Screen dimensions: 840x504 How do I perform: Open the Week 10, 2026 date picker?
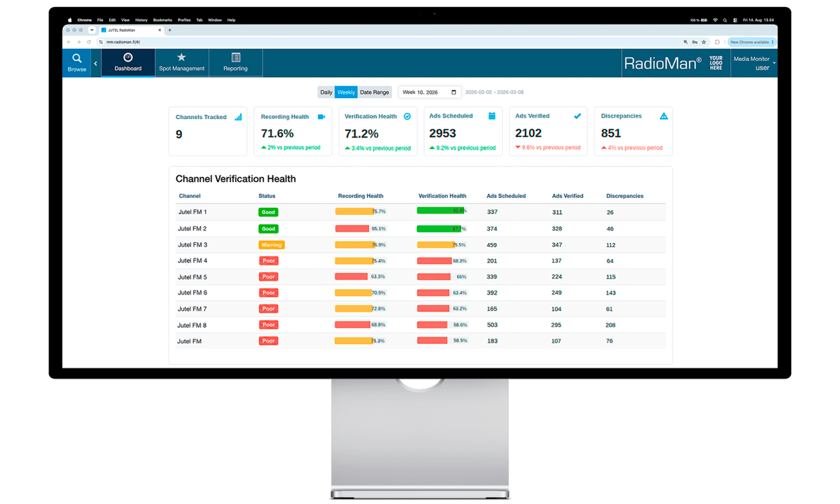(430, 92)
